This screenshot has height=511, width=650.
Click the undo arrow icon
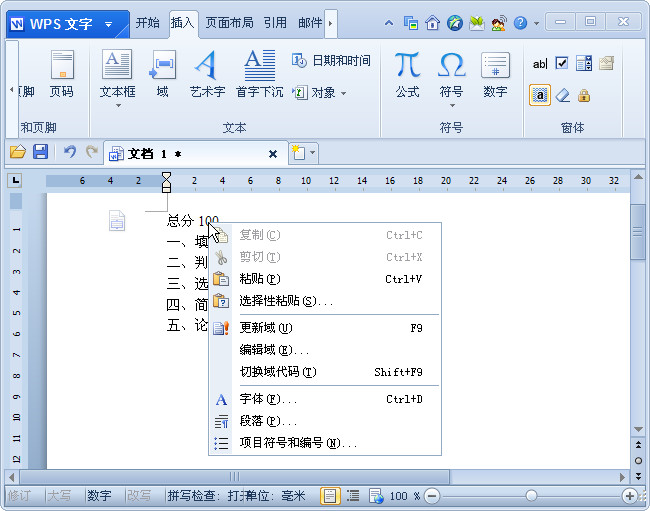(x=69, y=152)
